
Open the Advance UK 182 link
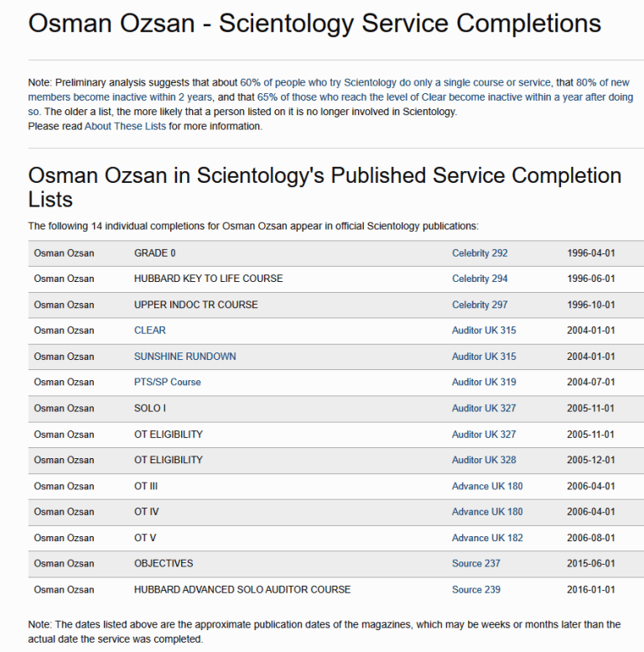pyautogui.click(x=487, y=538)
